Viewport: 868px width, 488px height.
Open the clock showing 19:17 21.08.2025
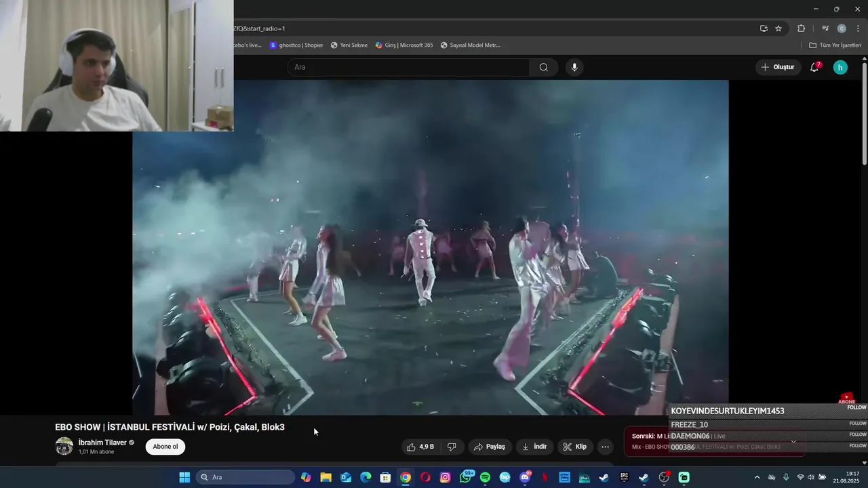click(846, 477)
